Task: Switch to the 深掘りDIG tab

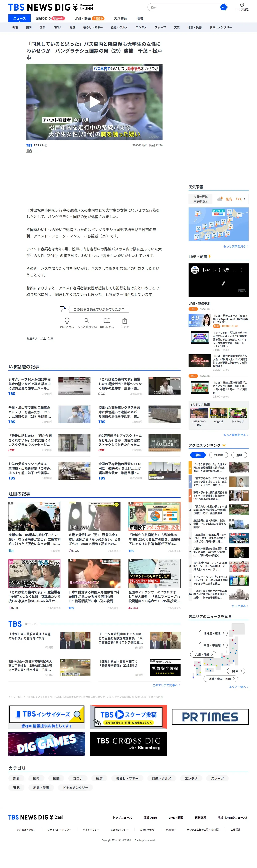Action: coord(50,18)
